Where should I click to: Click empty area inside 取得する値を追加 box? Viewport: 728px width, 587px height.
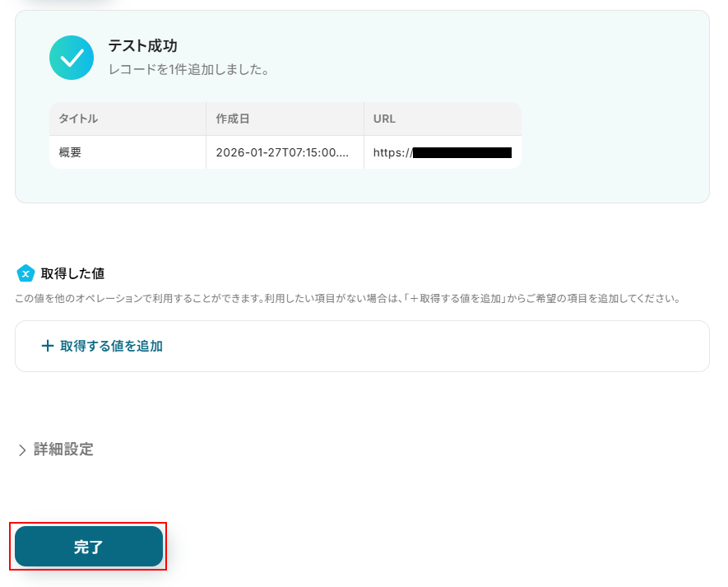coord(437,346)
